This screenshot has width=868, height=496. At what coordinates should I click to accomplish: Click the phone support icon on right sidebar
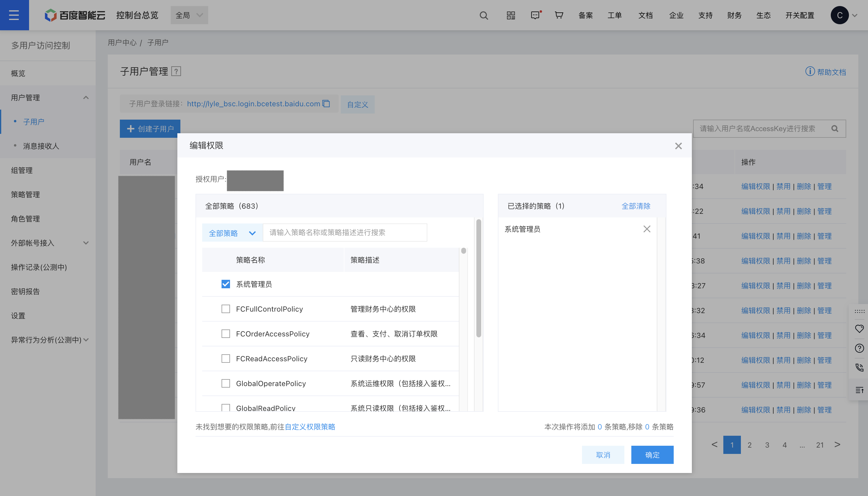859,367
